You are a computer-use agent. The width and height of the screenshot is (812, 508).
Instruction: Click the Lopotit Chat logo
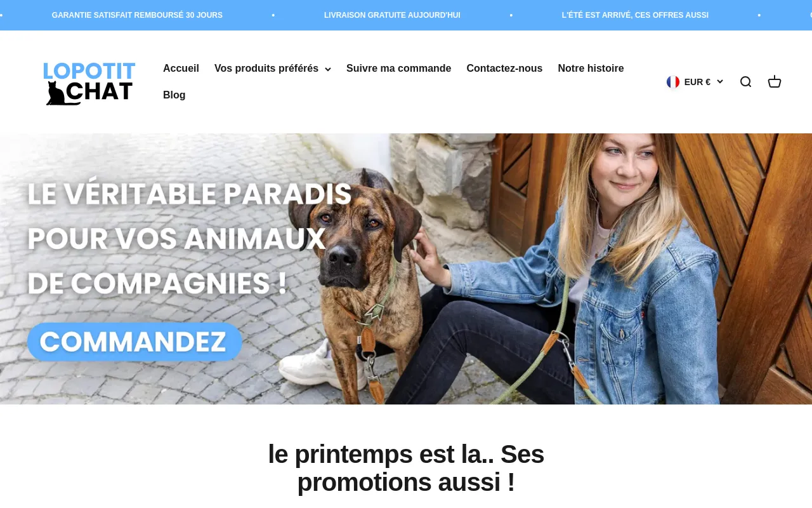pos(89,83)
